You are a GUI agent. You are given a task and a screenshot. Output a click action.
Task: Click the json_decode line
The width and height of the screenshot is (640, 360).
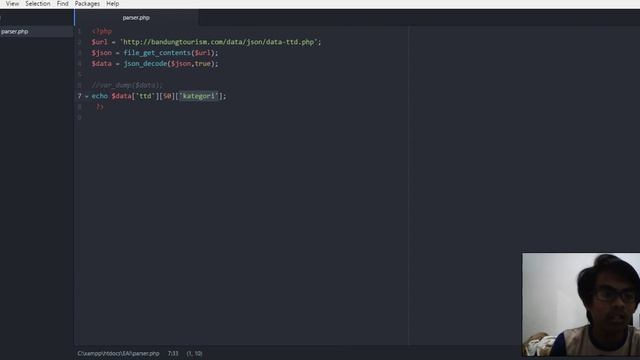pos(155,64)
